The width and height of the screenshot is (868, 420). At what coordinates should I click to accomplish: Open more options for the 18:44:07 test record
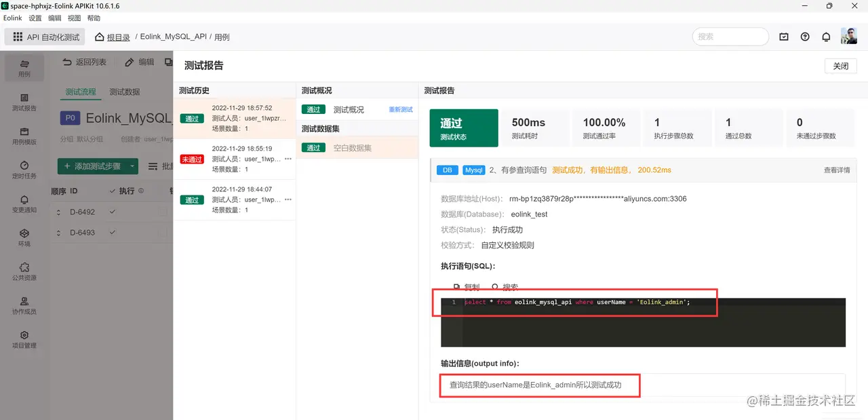(x=288, y=199)
